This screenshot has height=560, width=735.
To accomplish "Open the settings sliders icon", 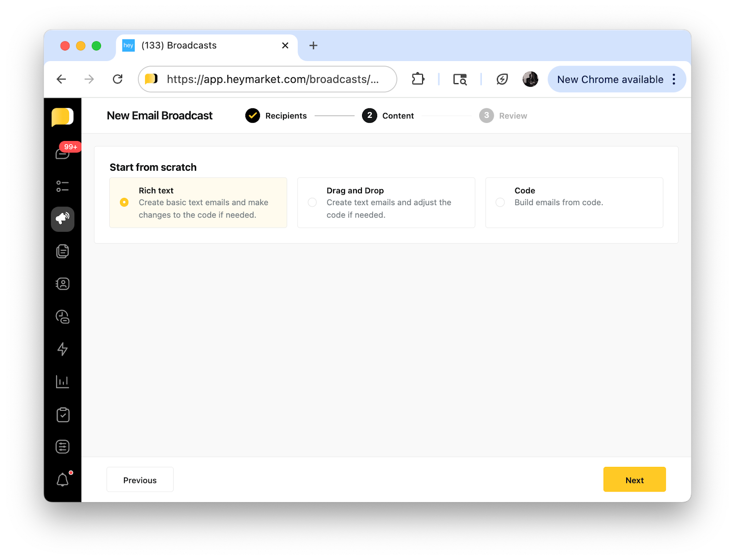I will pos(63,447).
